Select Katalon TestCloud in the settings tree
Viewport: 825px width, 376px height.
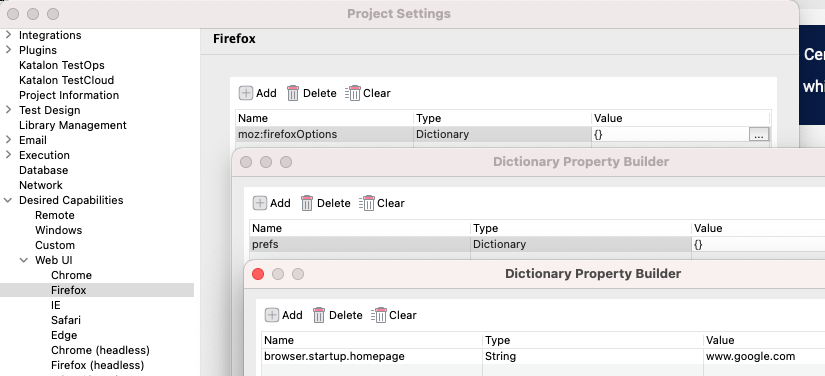[66, 80]
